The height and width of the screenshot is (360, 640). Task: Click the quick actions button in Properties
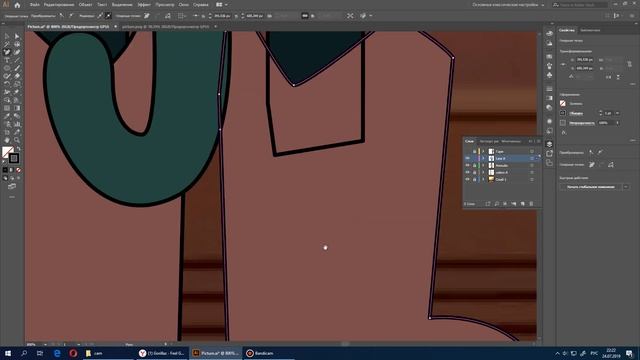point(591,187)
